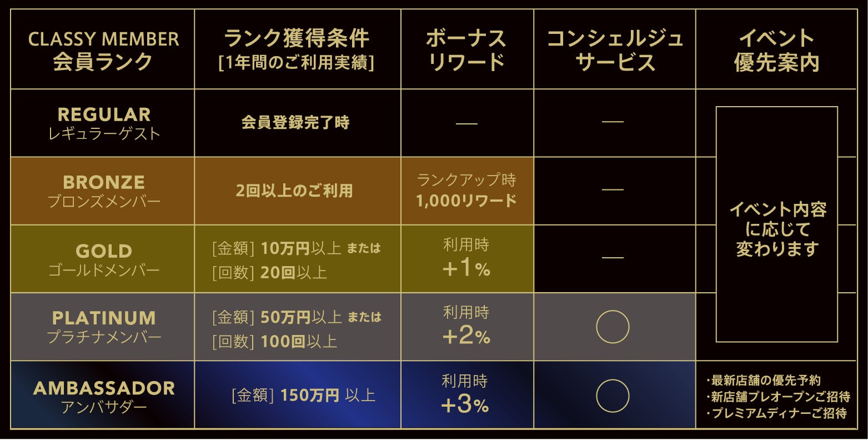Click the 利用時 +3% bonus cell

465,394
